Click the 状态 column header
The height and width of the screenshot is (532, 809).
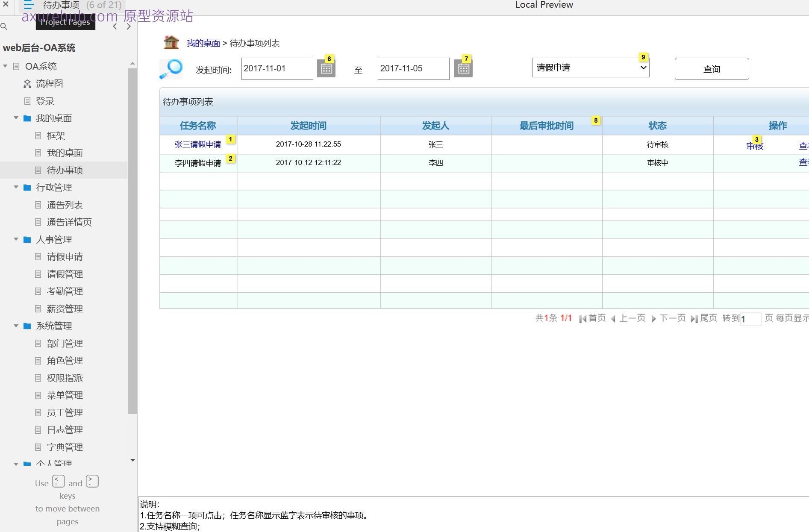tap(657, 126)
